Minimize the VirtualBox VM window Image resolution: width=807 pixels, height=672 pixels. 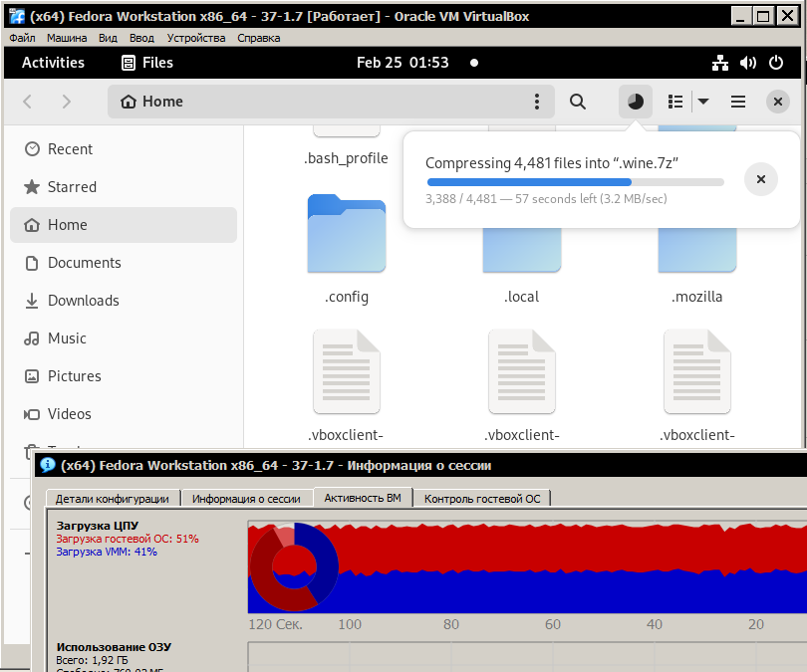tap(740, 16)
